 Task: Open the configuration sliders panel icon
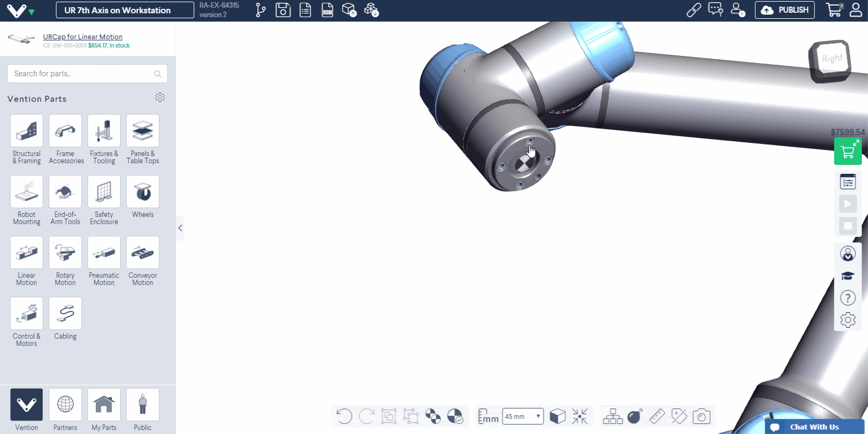pos(848,182)
